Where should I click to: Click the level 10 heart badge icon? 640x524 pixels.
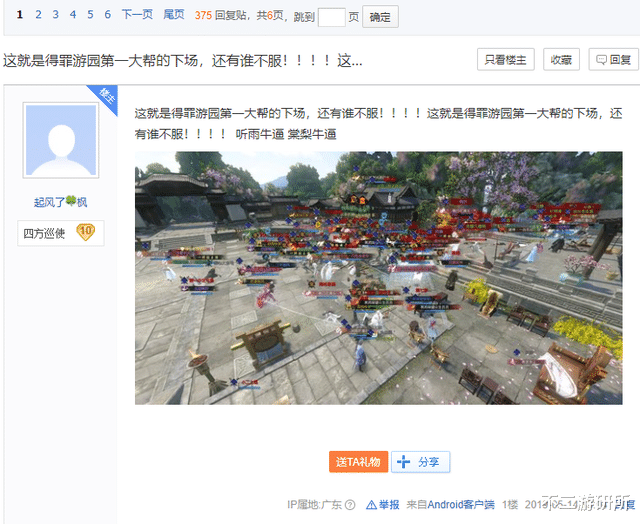click(x=85, y=232)
